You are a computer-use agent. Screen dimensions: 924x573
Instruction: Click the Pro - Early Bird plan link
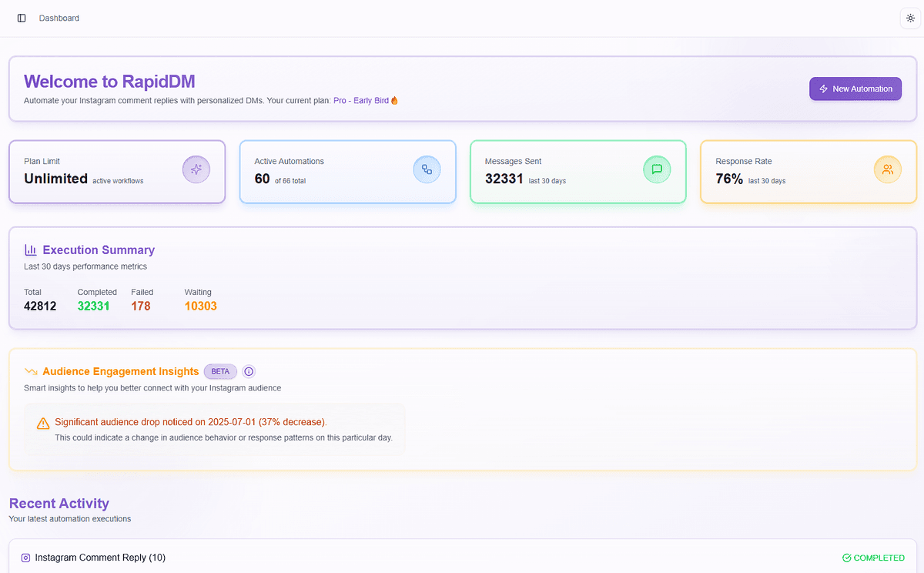[361, 101]
